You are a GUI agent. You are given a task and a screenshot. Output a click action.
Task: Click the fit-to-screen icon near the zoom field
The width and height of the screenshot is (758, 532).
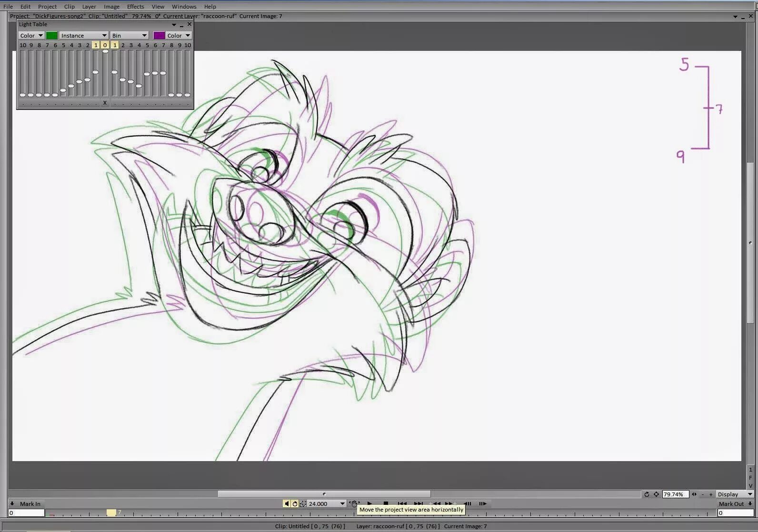pos(656,494)
